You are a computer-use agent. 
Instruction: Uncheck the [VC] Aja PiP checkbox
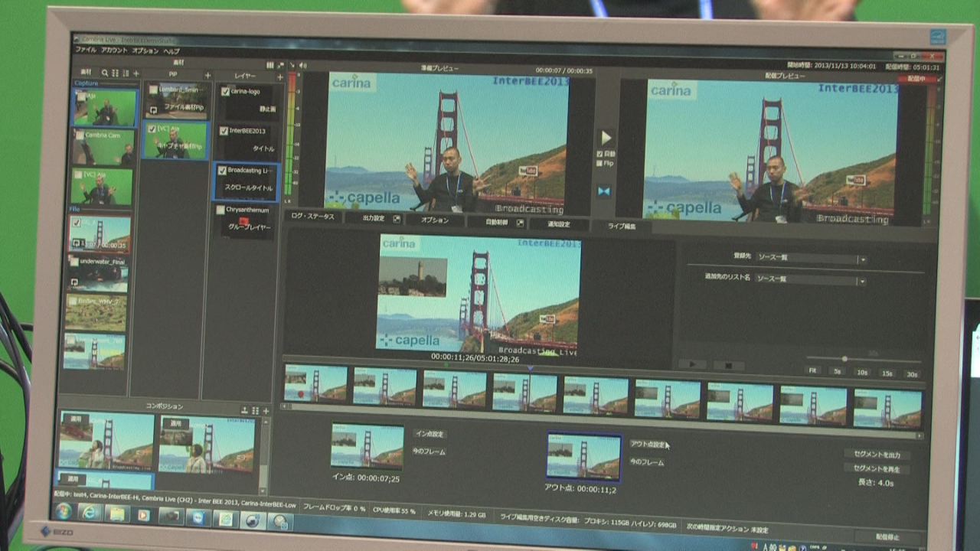pos(153,129)
